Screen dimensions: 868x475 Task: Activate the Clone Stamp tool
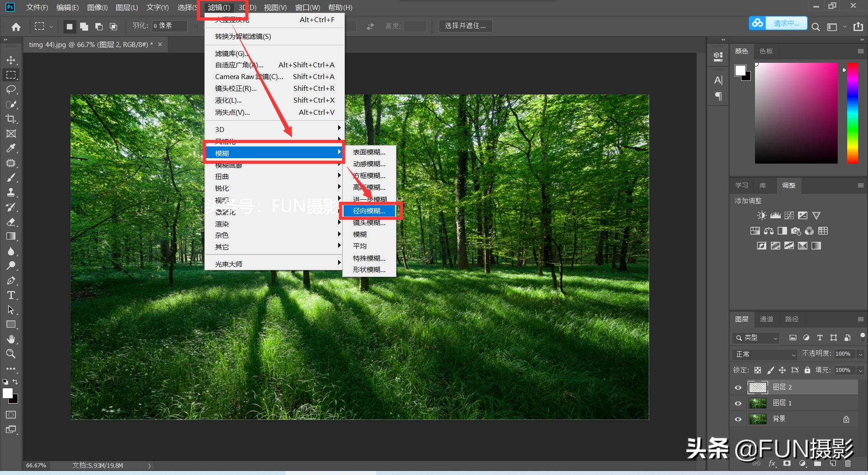click(x=11, y=192)
